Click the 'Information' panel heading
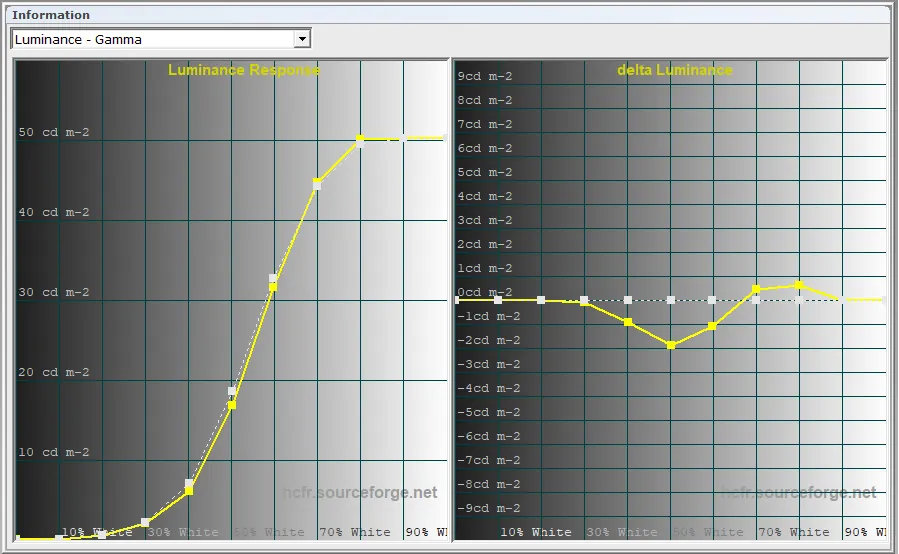Screen dimensions: 899x554 tap(51, 15)
